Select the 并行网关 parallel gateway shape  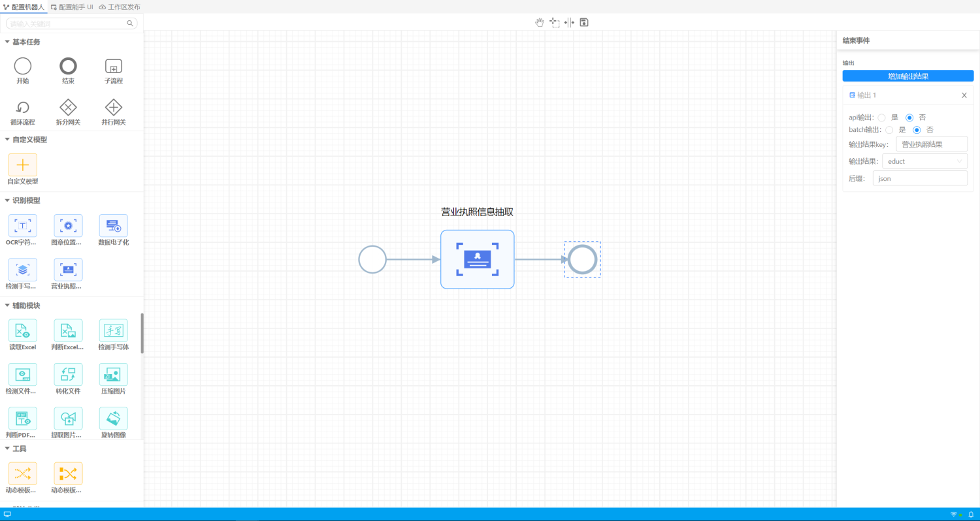tap(114, 107)
